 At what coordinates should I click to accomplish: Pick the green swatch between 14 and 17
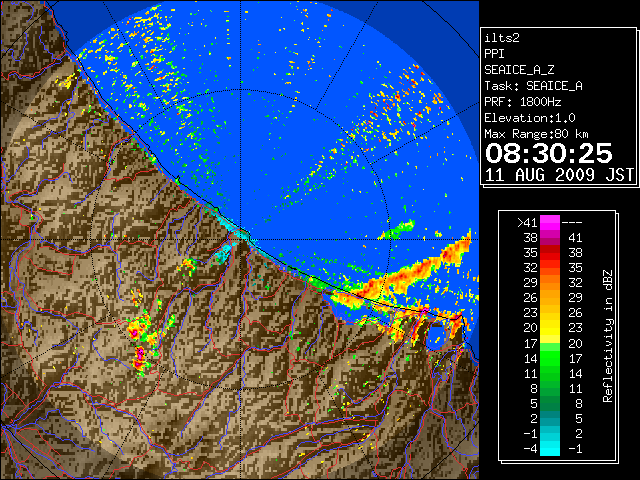point(550,358)
